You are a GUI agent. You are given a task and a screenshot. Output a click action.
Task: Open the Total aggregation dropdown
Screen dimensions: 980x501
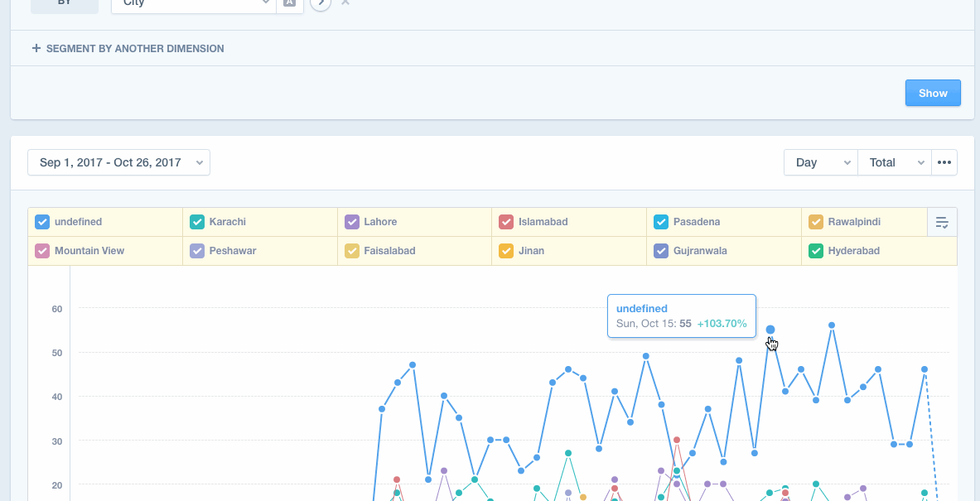coord(895,162)
